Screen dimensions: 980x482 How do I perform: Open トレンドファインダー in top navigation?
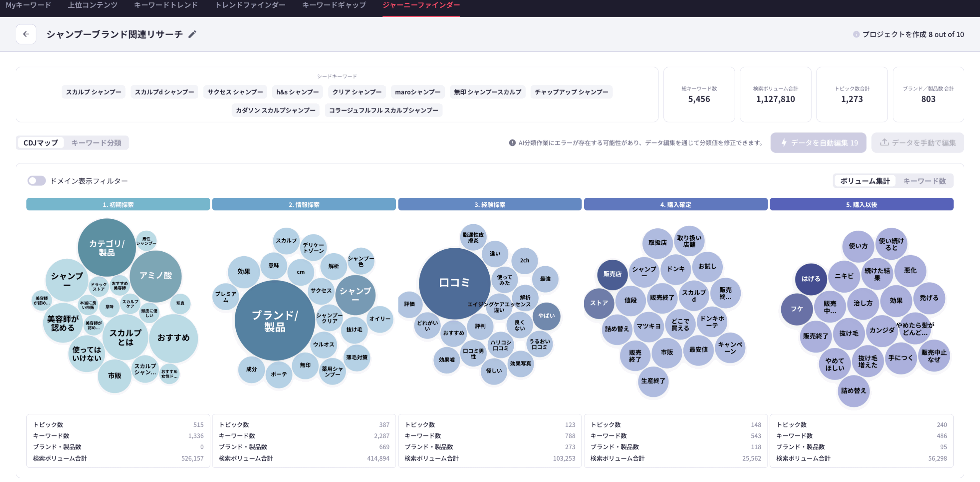[250, 5]
